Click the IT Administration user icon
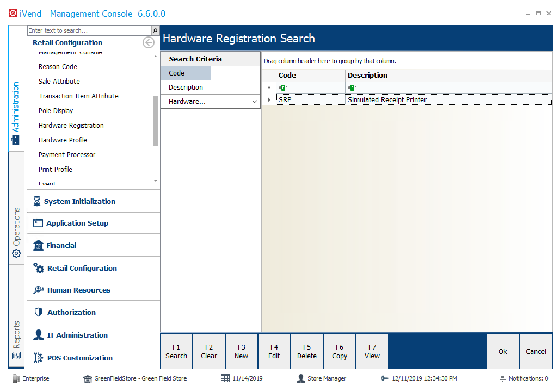This screenshot has width=560, height=392. [38, 335]
